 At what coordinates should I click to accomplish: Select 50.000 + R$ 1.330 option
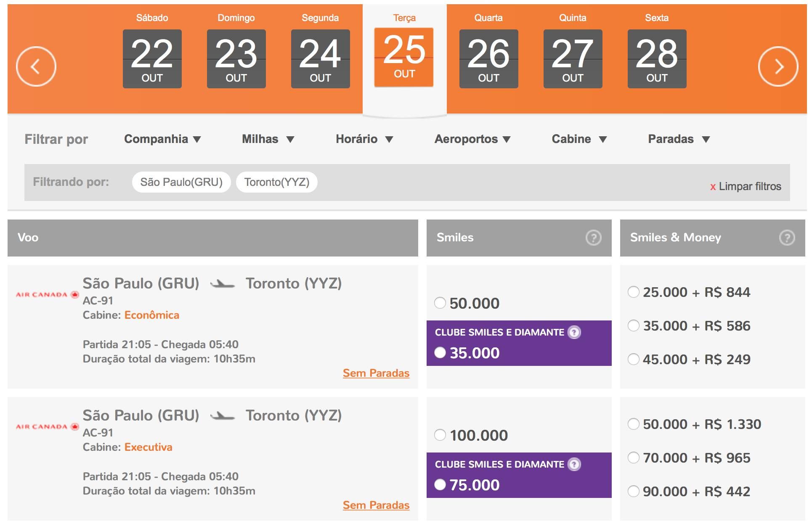pos(634,424)
